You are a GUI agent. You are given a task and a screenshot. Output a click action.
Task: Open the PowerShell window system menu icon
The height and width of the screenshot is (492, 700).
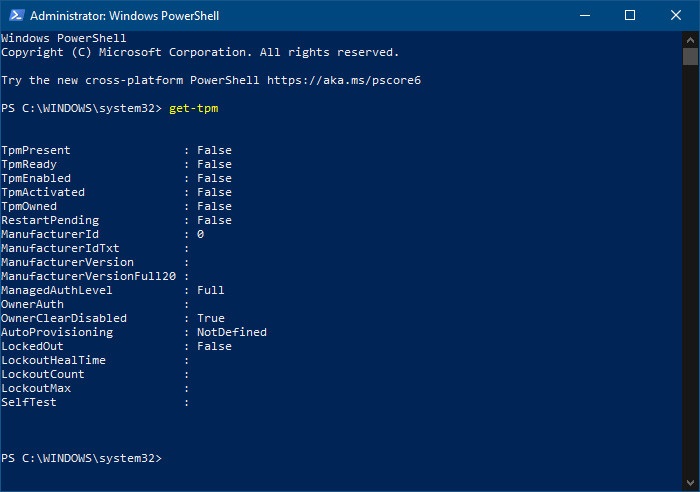coord(14,15)
